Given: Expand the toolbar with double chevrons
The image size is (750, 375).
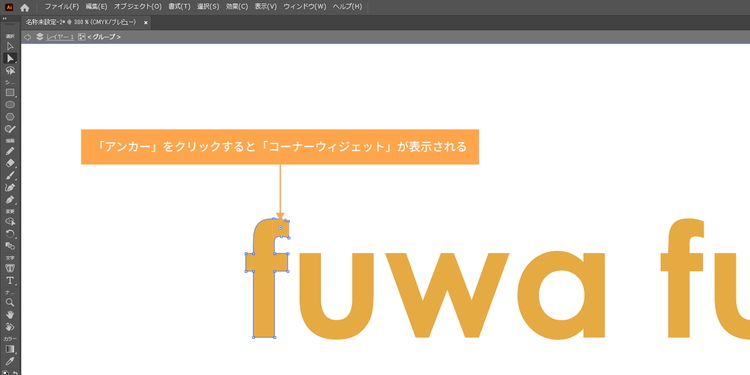Looking at the screenshot, I should point(4,18).
